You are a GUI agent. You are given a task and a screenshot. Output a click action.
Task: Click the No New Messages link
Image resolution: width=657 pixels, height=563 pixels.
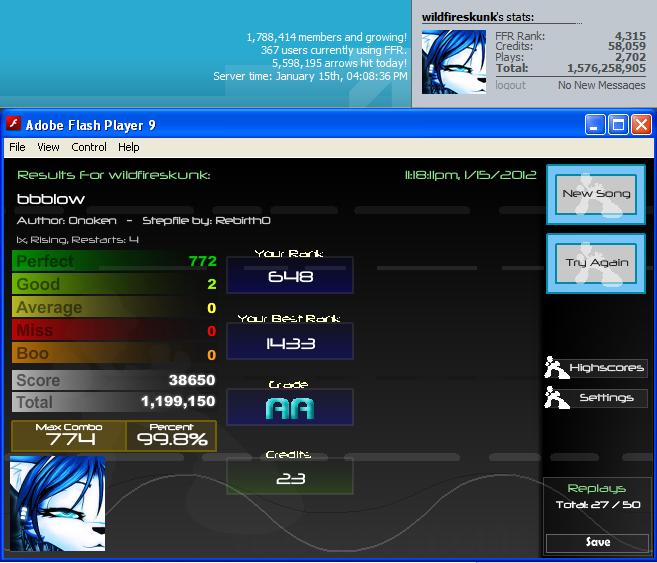tap(601, 85)
